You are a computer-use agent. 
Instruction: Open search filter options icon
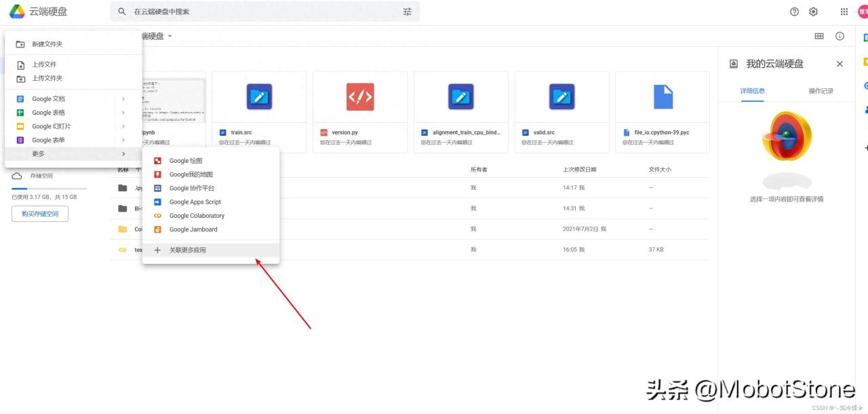click(x=408, y=12)
